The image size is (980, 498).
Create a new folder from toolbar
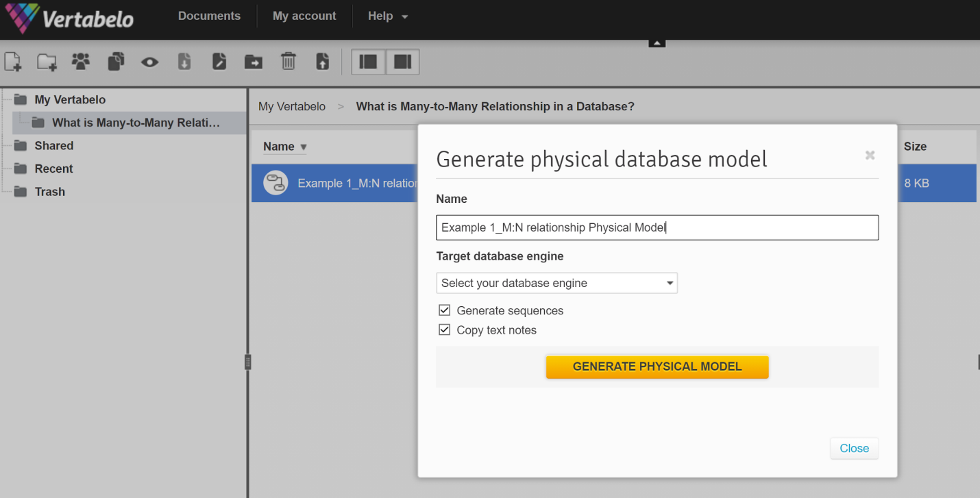tap(47, 62)
